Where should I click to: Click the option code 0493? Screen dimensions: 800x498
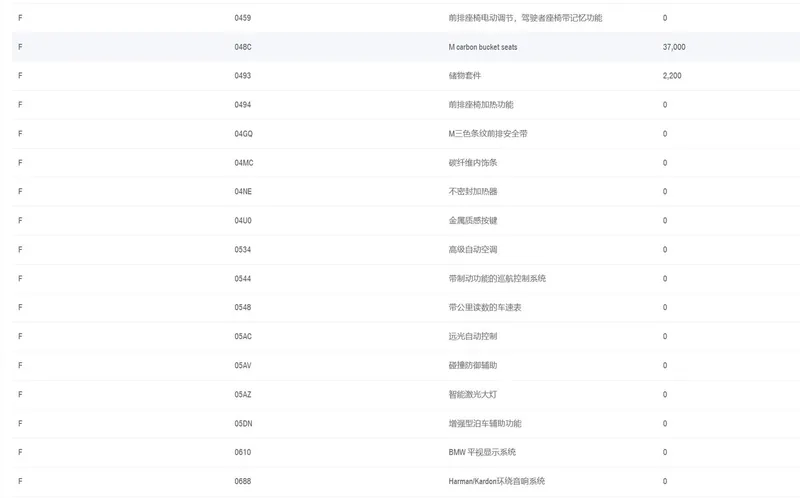tap(242, 76)
